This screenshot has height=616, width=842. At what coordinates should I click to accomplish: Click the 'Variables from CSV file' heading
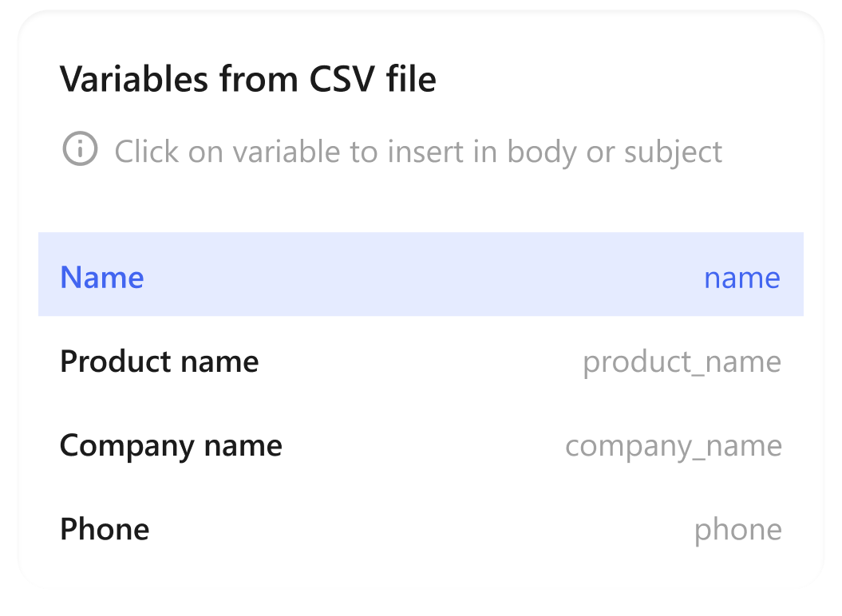[248, 79]
